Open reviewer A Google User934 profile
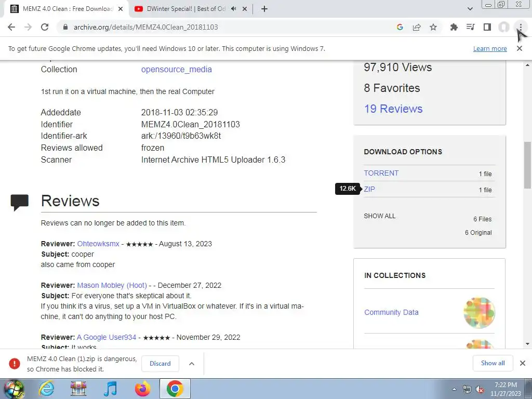The height and width of the screenshot is (399, 532). pyautogui.click(x=107, y=337)
